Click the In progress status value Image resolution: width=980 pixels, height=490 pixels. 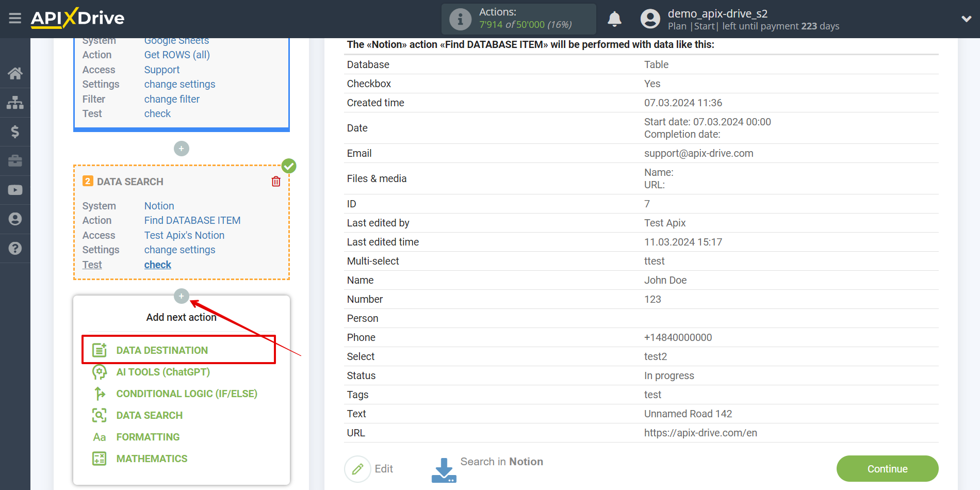pos(669,375)
